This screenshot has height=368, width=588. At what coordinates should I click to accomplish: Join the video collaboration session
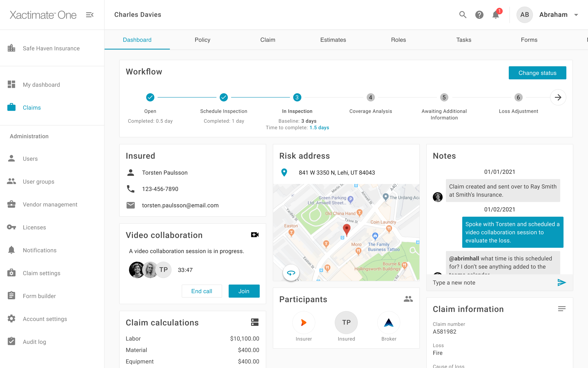click(x=244, y=291)
